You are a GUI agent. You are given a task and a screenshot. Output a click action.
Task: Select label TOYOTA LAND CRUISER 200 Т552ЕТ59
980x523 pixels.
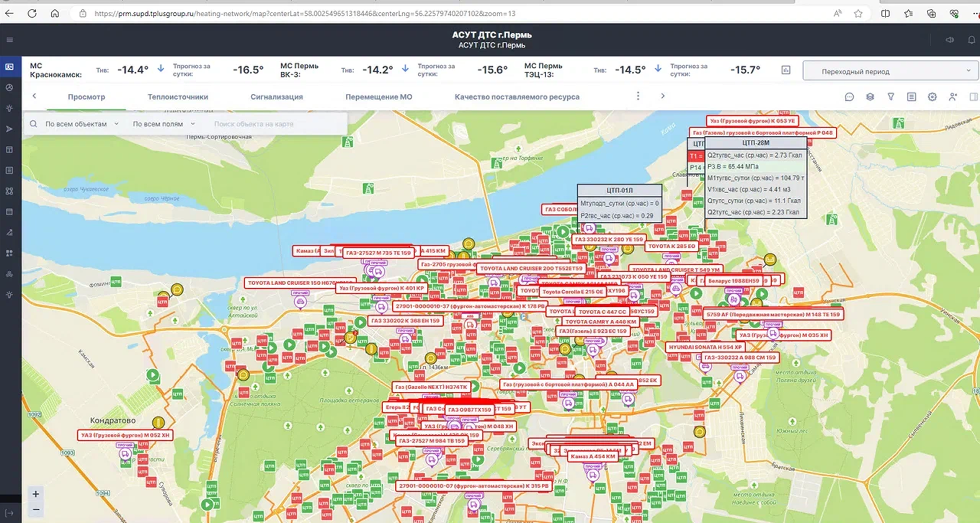click(x=531, y=268)
